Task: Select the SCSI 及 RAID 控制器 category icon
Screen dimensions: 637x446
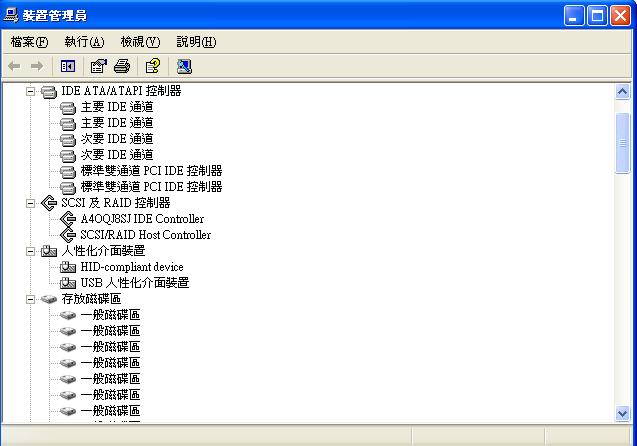Action: 49,203
